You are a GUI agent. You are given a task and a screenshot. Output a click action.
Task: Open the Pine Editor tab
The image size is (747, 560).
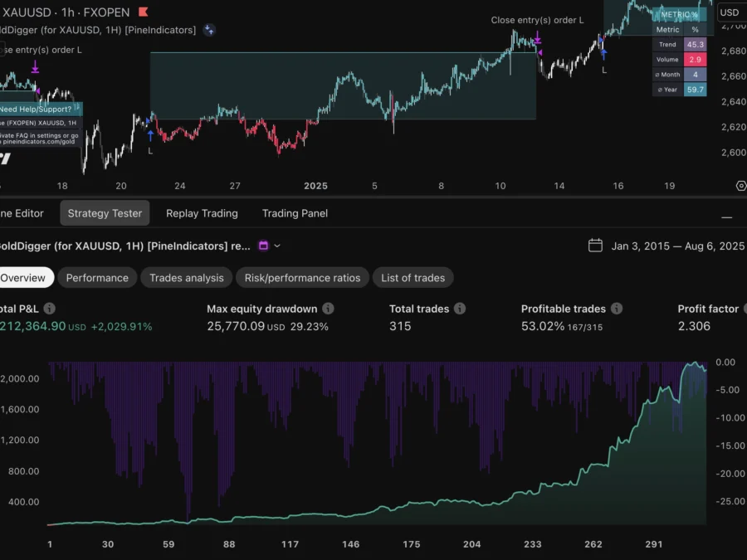coord(22,213)
